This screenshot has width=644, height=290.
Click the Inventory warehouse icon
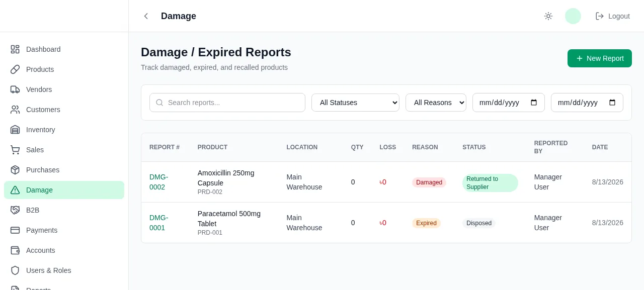pos(15,130)
